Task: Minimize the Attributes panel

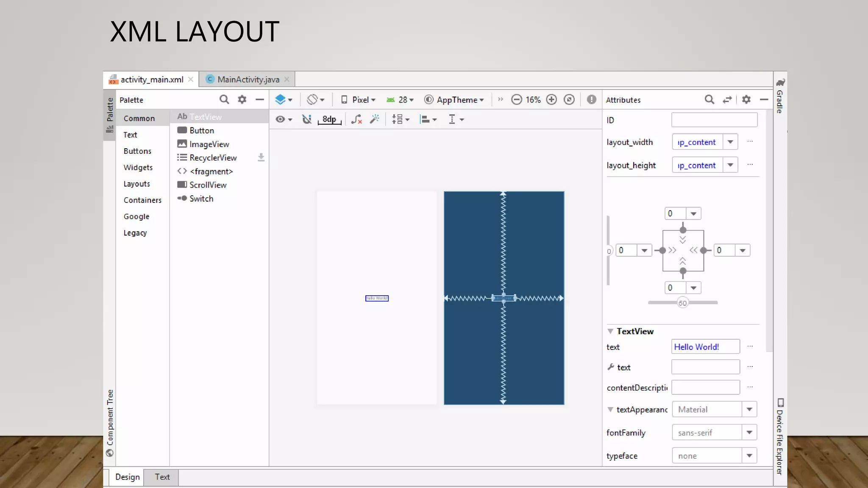Action: coord(764,100)
